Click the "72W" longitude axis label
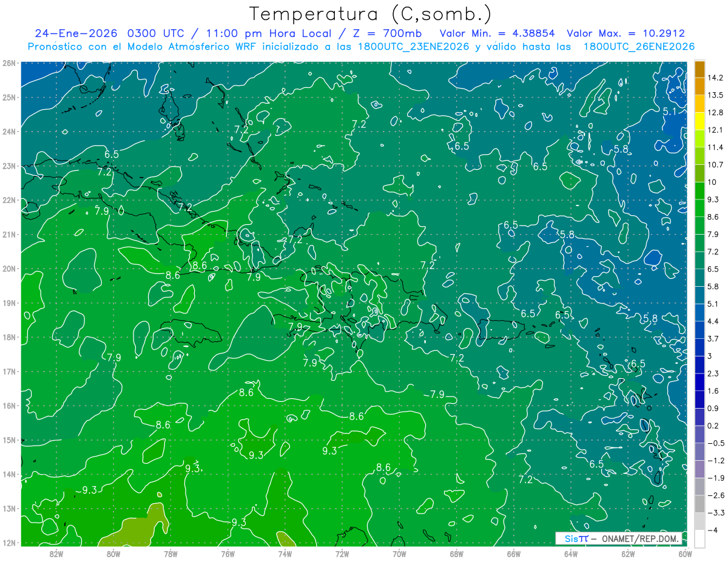 pyautogui.click(x=342, y=553)
